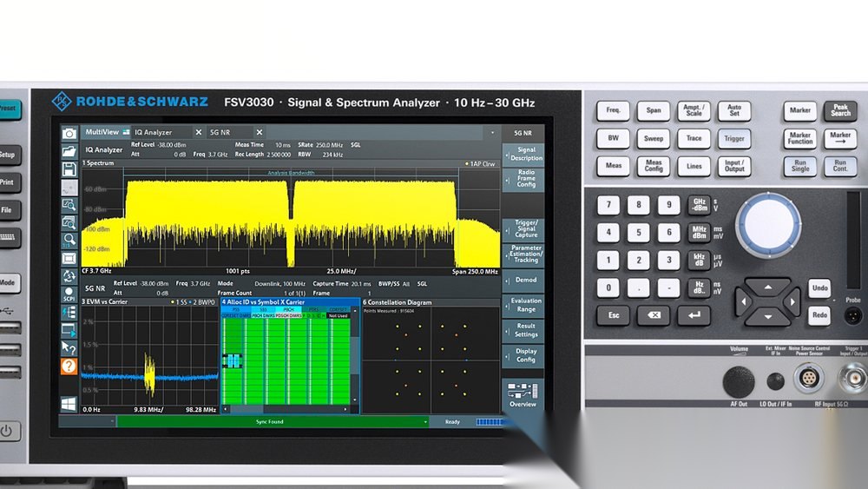Toggle the 2 BWP0 trace legend
868x489 pixels.
202,302
